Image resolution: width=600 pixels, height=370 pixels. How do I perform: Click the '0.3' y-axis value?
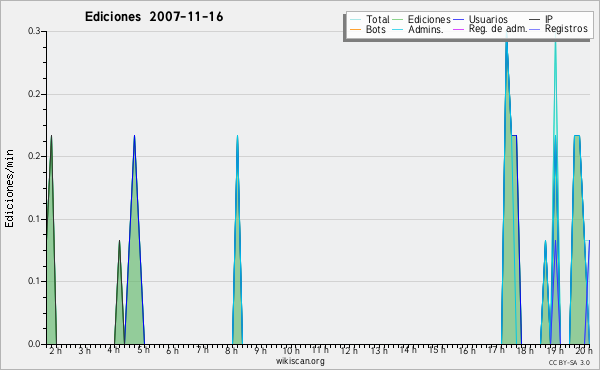(34, 31)
